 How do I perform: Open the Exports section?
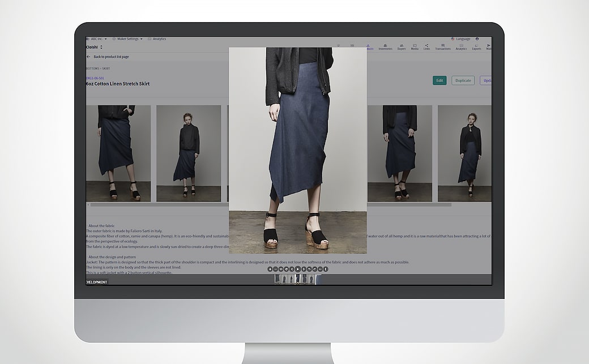(477, 47)
